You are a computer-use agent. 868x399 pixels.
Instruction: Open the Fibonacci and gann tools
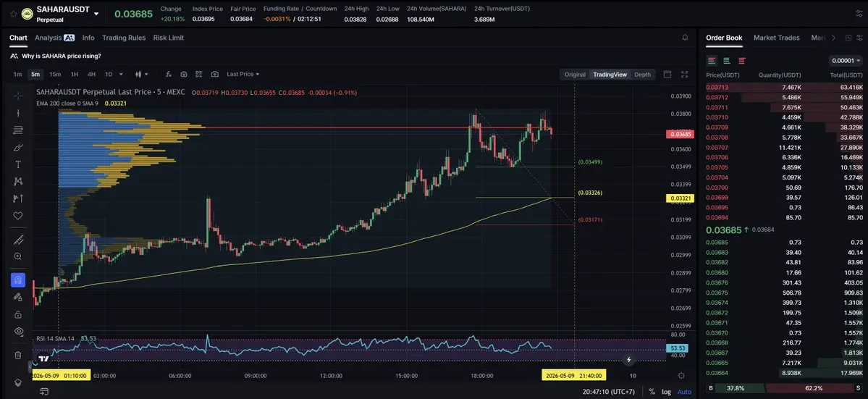18,130
